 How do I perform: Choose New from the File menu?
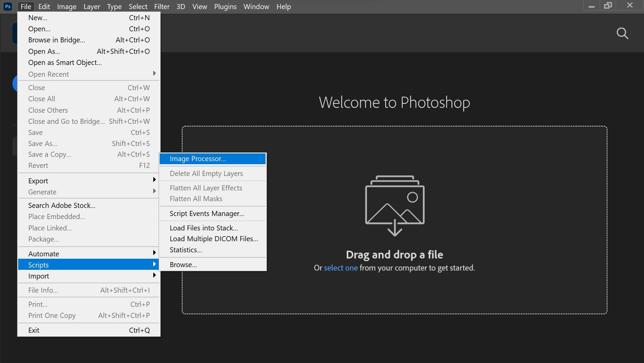tap(38, 18)
